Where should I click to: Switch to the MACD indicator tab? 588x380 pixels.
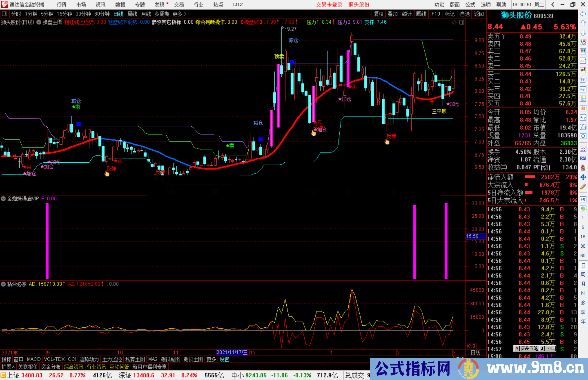33,359
